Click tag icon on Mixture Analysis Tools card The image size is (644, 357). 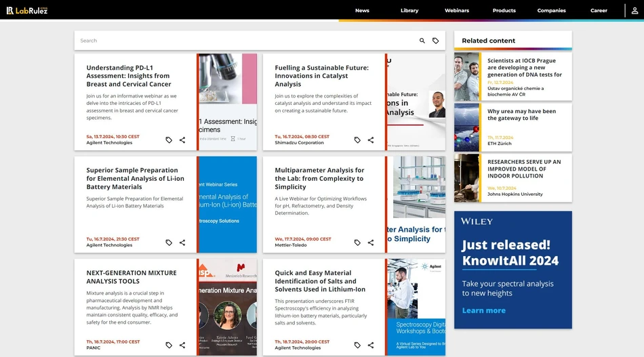click(169, 345)
